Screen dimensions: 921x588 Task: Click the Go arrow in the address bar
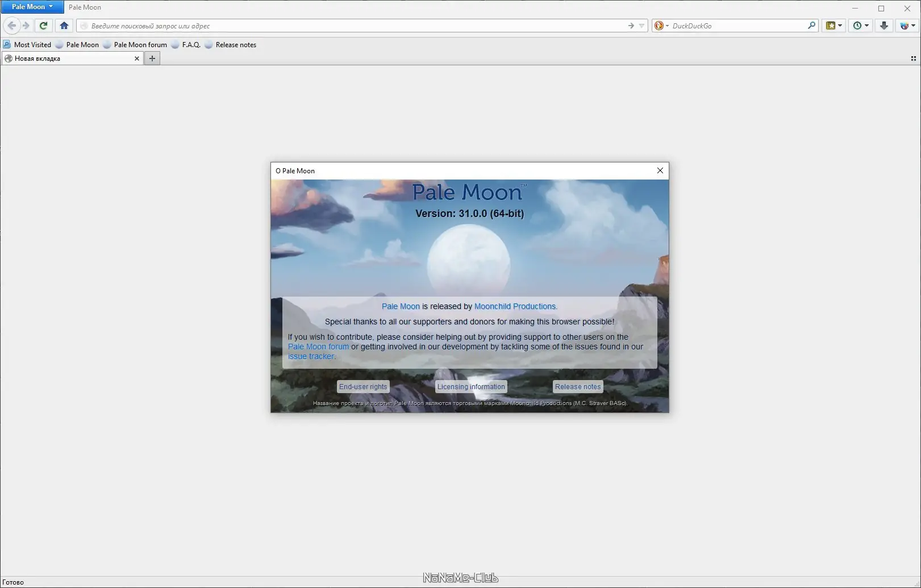(x=631, y=26)
